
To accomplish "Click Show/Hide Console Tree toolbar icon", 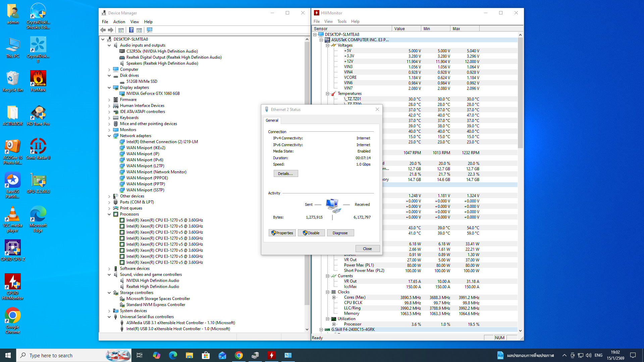I will click(x=121, y=30).
